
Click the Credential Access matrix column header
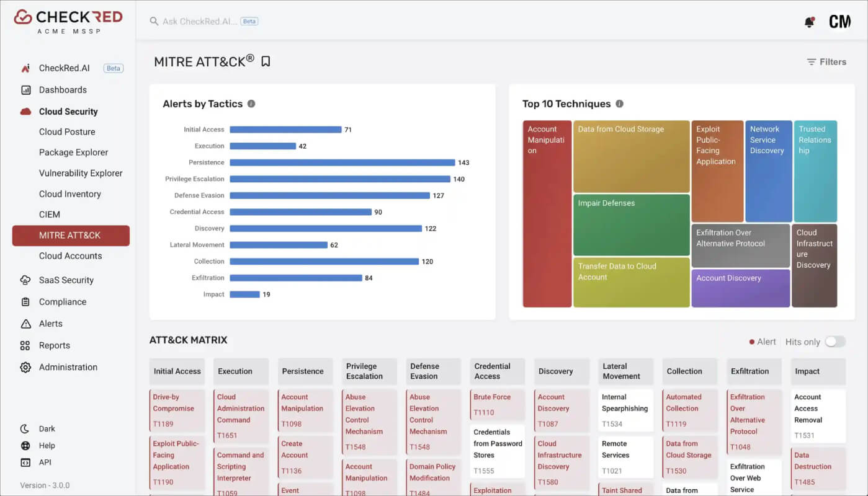[498, 371]
